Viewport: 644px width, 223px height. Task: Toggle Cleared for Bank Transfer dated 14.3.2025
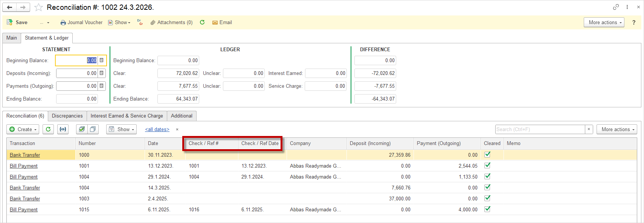(487, 187)
